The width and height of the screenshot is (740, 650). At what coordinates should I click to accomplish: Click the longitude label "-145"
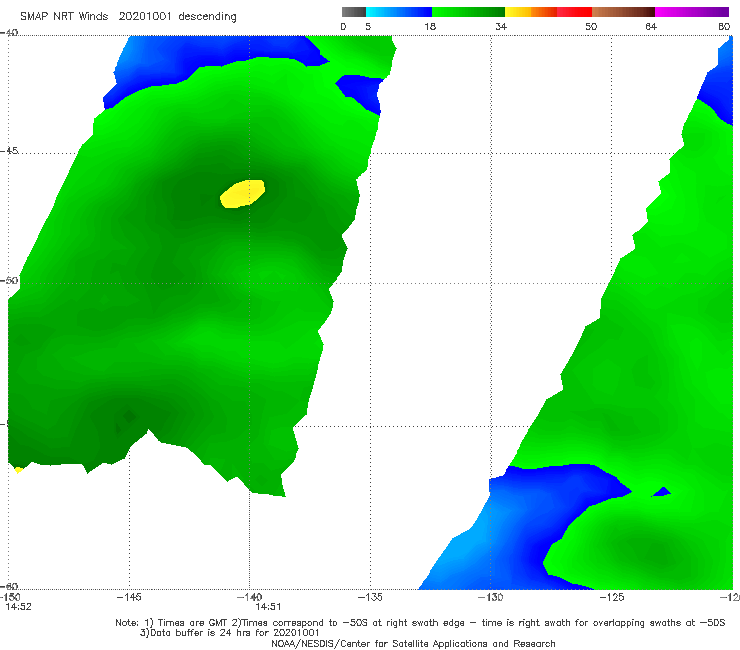coord(129,597)
